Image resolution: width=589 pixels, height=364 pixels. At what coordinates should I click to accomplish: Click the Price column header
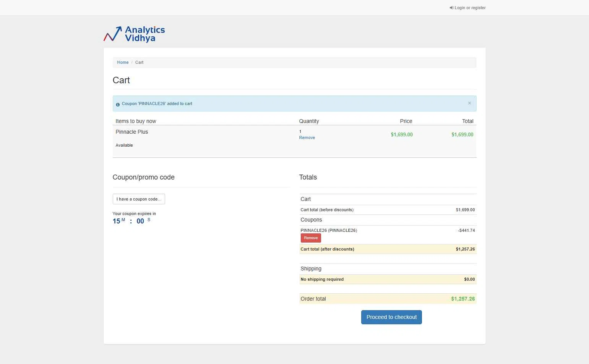[406, 121]
